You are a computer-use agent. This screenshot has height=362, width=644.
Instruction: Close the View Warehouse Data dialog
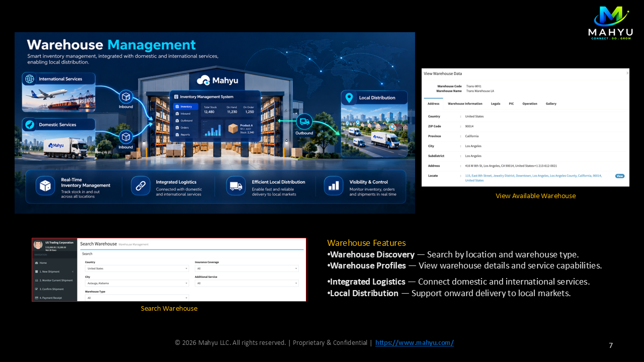point(627,73)
